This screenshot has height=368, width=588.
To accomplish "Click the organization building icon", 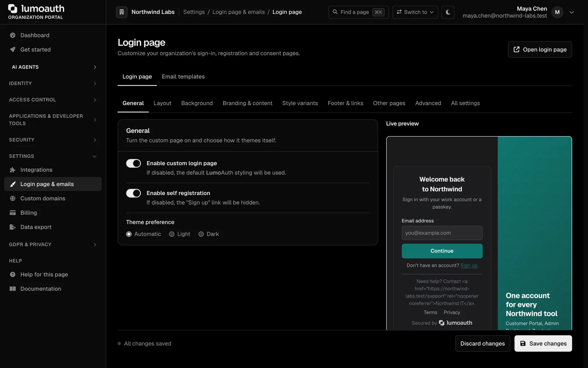I will pos(122,12).
